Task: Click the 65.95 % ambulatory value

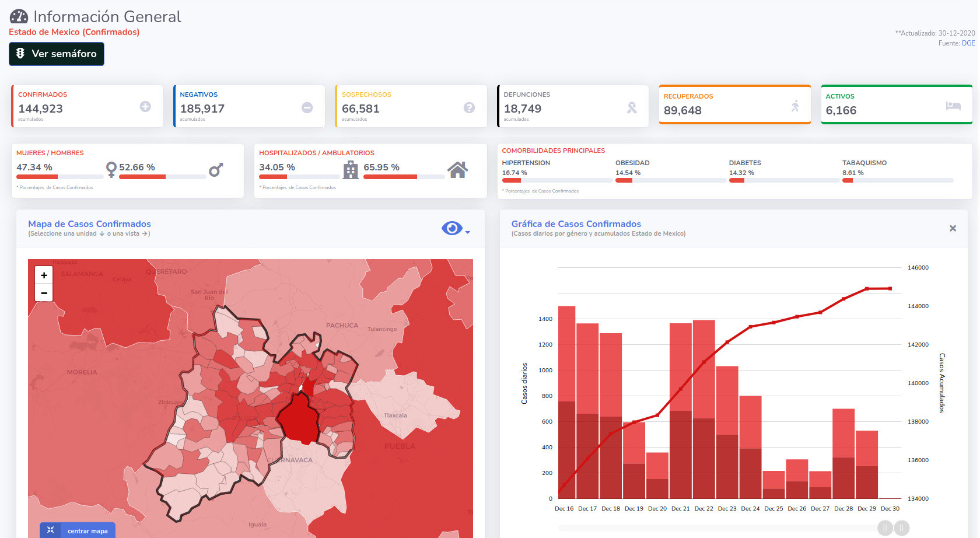Action: coord(381,167)
